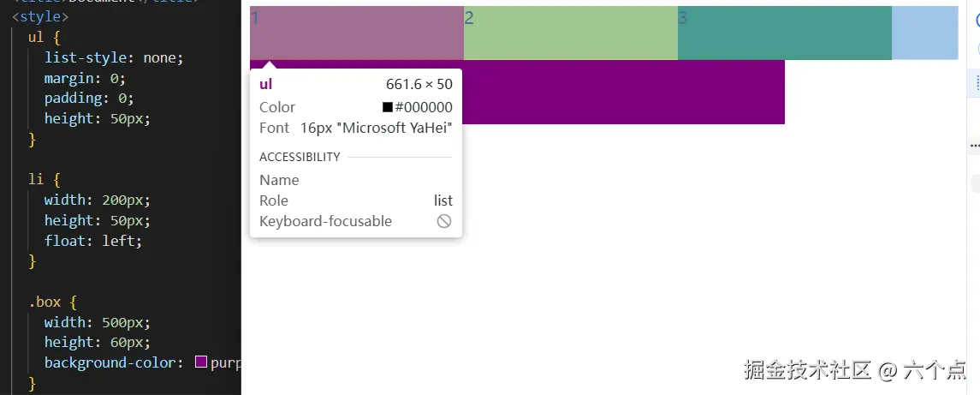Screen dimensions: 980x395
Task: Click the "padding: 0;" line in editor
Action: pos(89,99)
